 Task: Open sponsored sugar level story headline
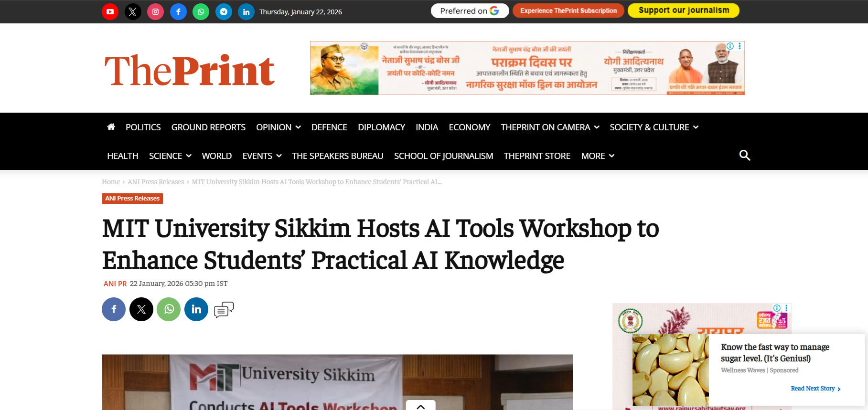pyautogui.click(x=775, y=353)
